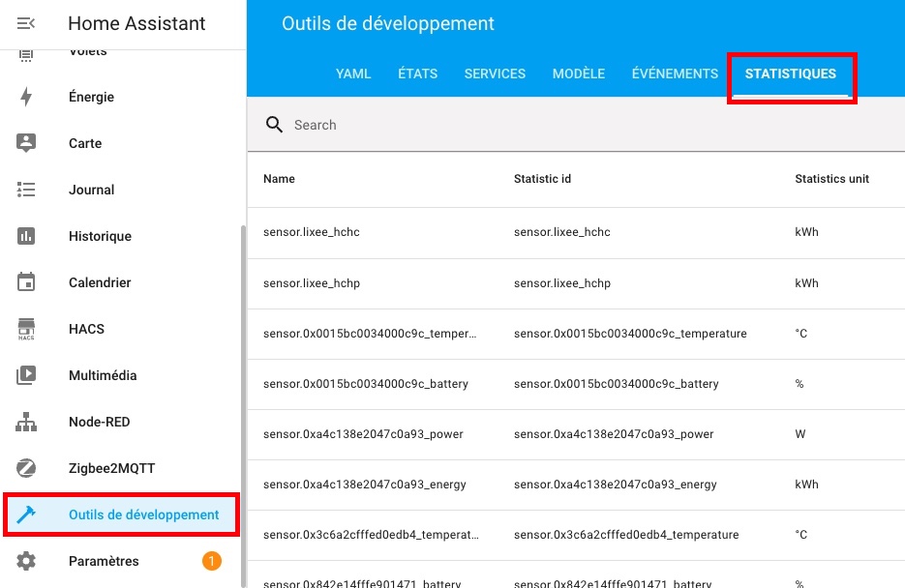The width and height of the screenshot is (905, 588).
Task: Click the hammer icon for Outils de développement
Action: (26, 514)
